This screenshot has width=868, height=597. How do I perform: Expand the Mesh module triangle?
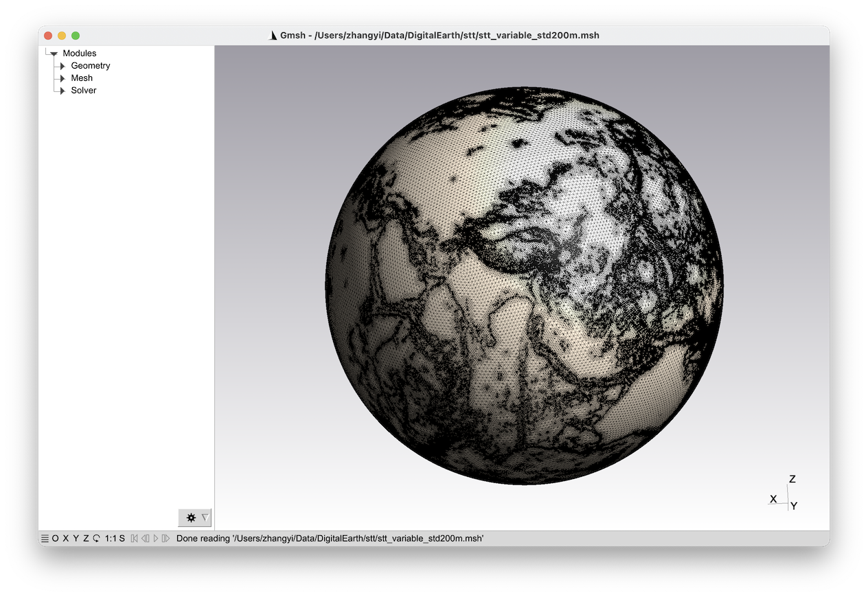[x=62, y=78]
